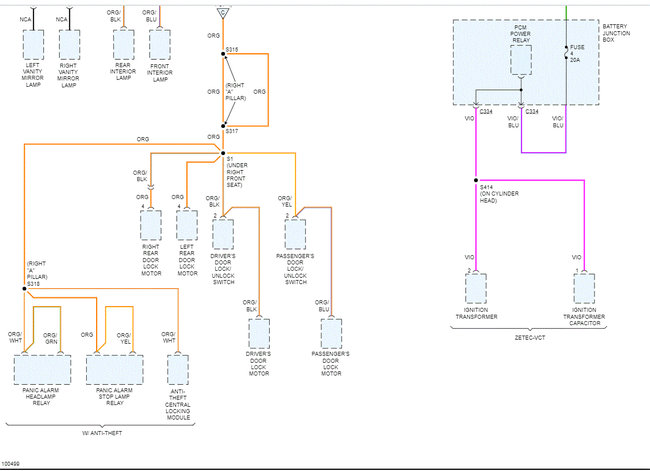
Task: Select the Right Rear Door Lock Motor box
Action: 151,225
